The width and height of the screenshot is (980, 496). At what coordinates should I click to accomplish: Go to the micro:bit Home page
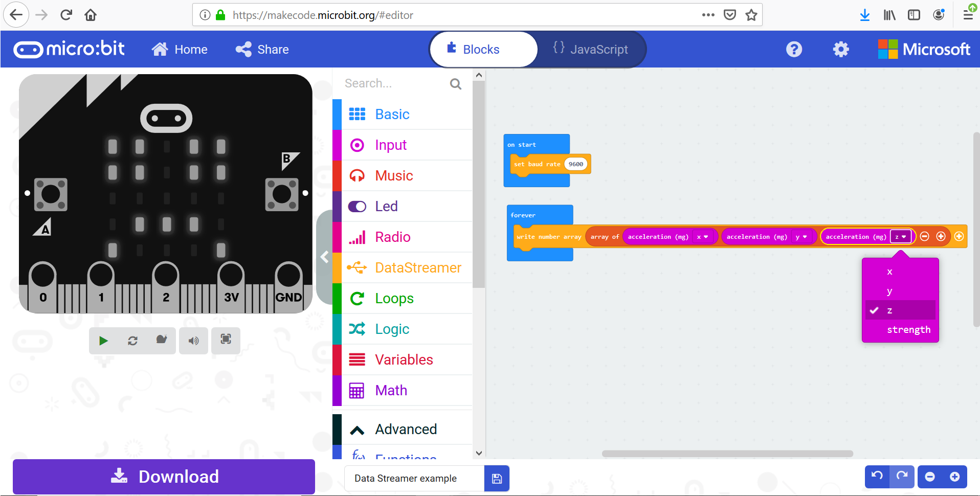[179, 49]
